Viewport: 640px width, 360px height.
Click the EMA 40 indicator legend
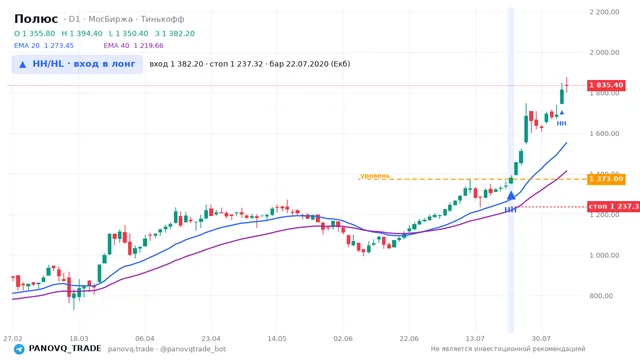click(133, 46)
